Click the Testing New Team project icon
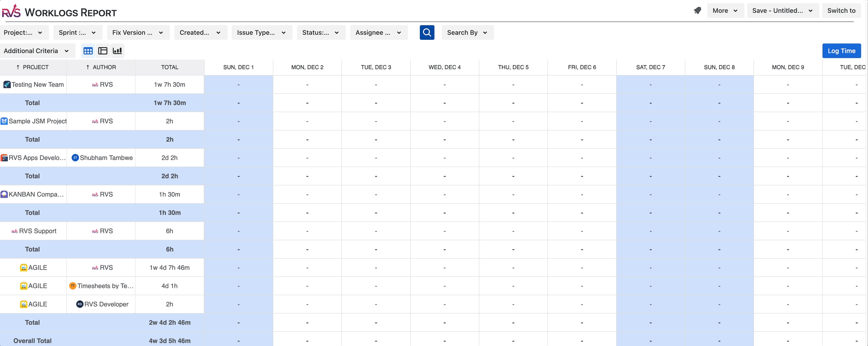Screen dimensions: 868x346 (x=7, y=85)
